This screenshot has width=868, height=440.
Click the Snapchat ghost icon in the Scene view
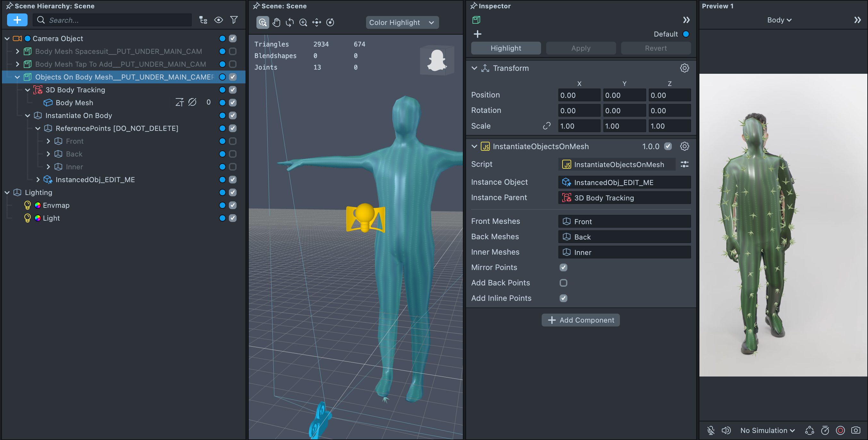(x=437, y=60)
